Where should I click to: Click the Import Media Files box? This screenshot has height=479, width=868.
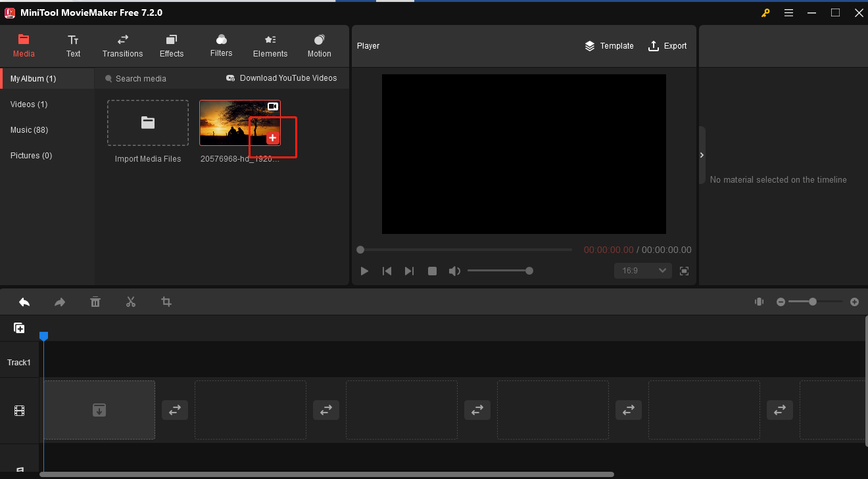[148, 123]
